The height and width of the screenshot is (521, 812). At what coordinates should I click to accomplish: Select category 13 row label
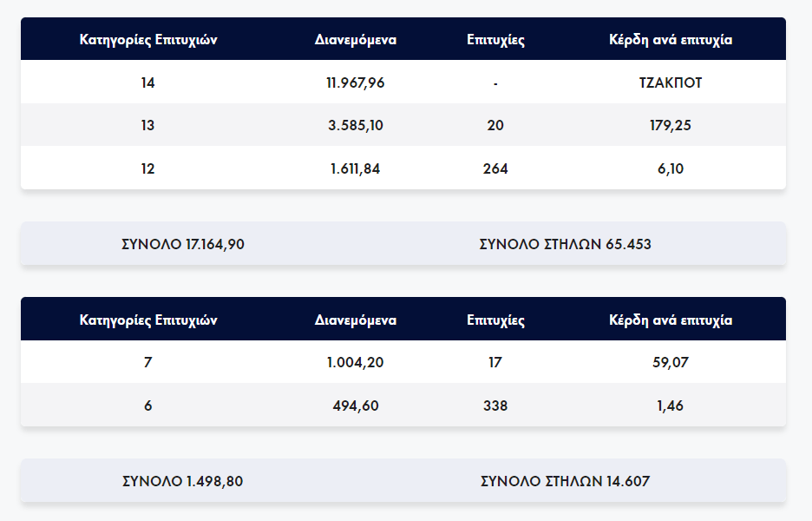tap(147, 125)
